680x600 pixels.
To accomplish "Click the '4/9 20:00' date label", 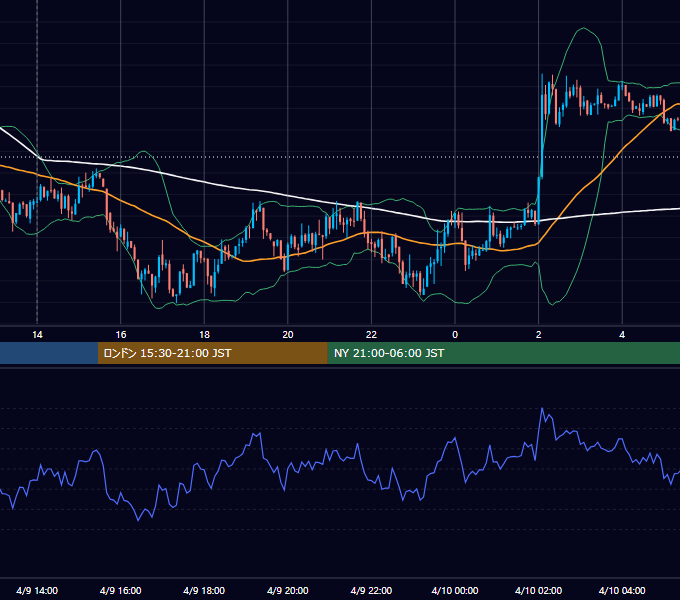I will point(288,590).
